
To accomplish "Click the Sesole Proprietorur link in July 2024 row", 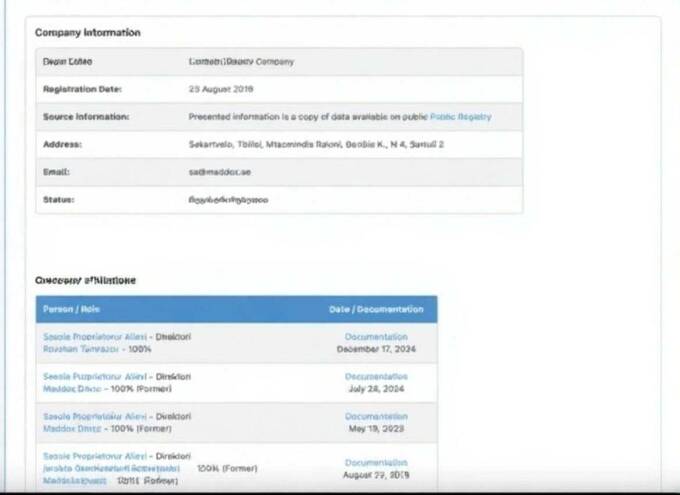I will click(95, 377).
